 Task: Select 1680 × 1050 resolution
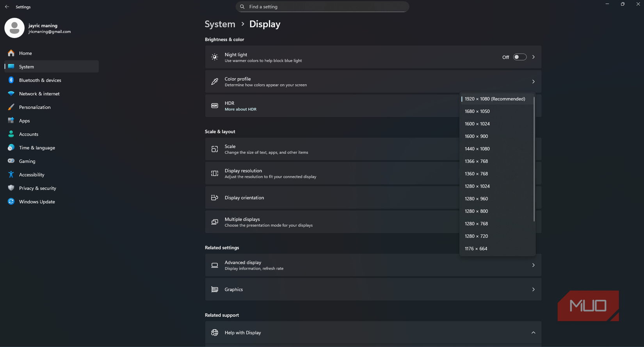point(497,111)
